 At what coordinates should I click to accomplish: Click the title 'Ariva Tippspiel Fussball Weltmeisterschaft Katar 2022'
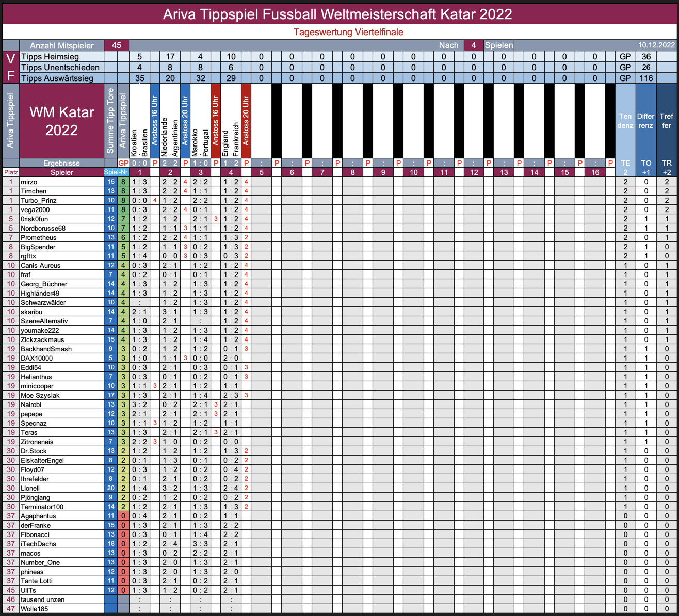click(338, 14)
